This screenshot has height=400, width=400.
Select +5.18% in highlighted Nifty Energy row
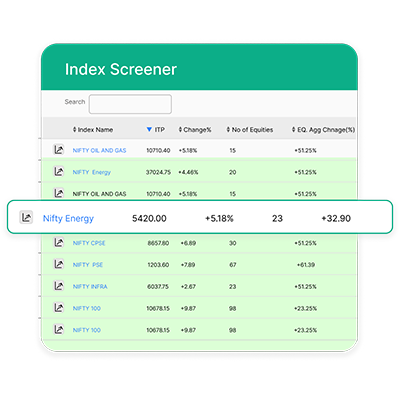click(219, 219)
